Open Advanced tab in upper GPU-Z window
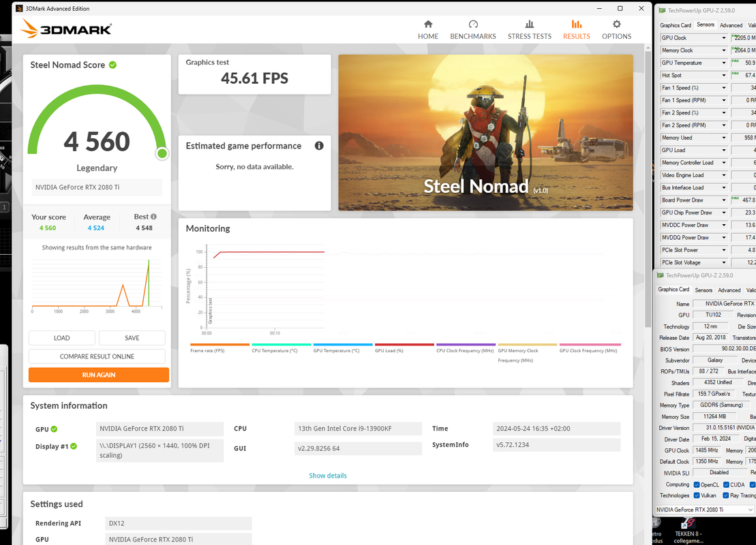 click(731, 25)
